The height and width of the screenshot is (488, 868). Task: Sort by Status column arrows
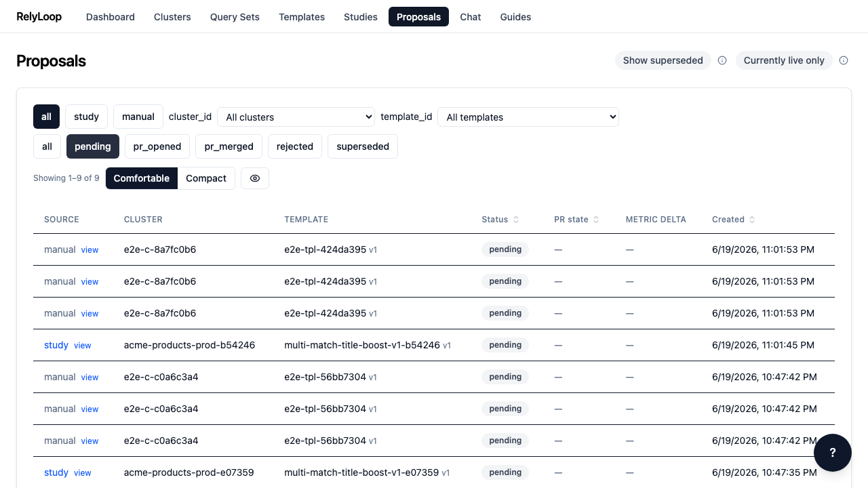click(x=516, y=220)
